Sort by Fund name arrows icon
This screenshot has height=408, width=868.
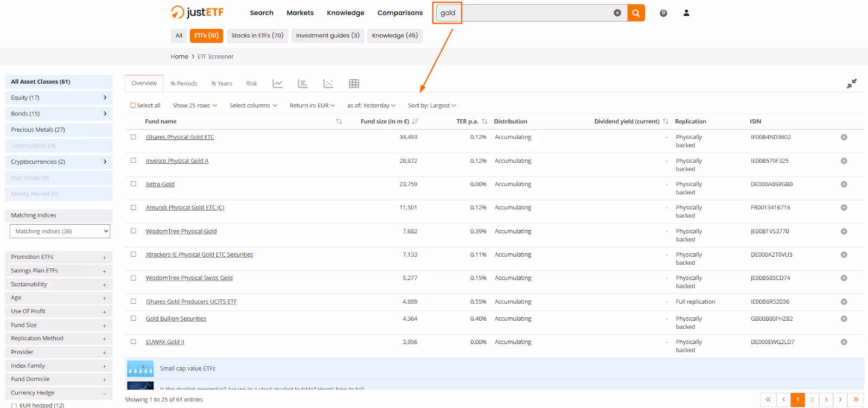pos(339,122)
